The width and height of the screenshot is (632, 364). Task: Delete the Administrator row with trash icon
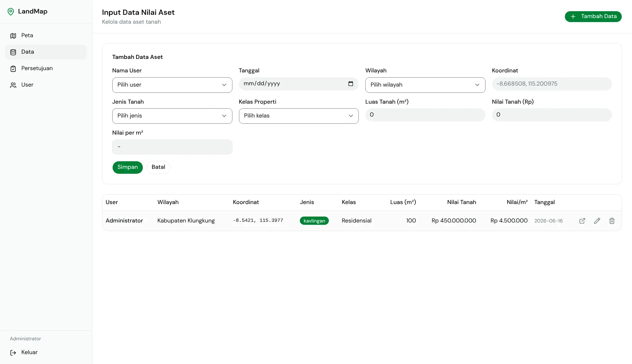(612, 221)
